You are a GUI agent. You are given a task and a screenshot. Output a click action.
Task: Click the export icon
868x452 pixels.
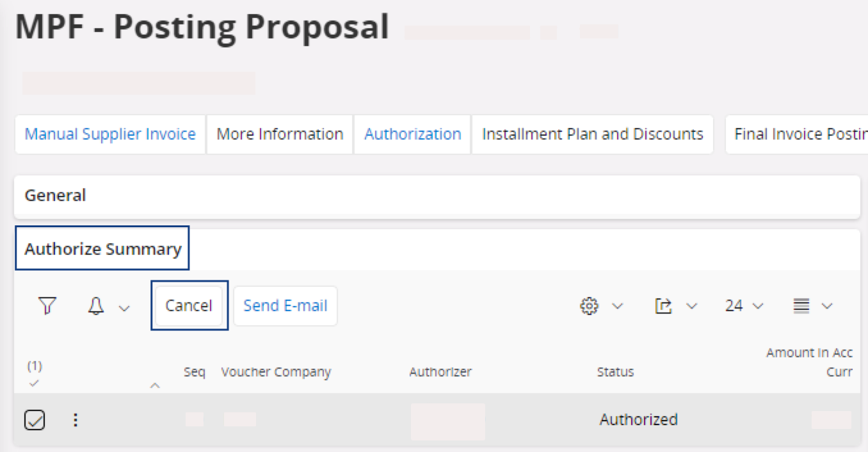coord(663,306)
